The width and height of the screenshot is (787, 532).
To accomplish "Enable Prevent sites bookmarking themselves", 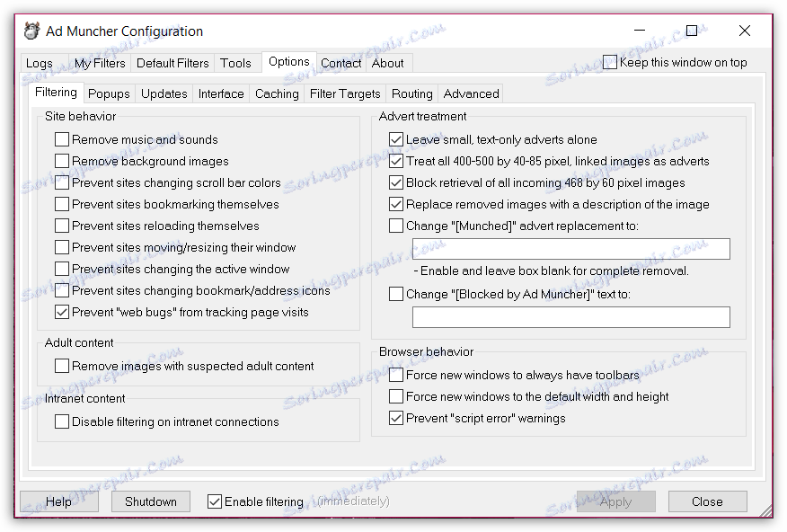I will [62, 204].
